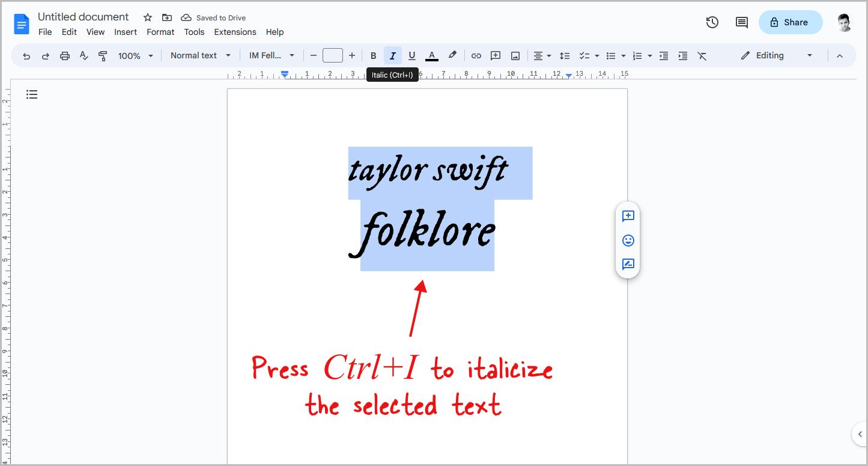Add a comment from the toolbar
Image resolution: width=868 pixels, height=466 pixels.
pos(496,56)
